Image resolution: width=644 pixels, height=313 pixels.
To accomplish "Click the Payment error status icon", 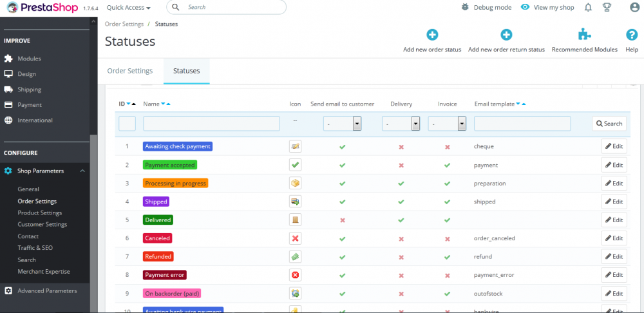I will tap(296, 275).
